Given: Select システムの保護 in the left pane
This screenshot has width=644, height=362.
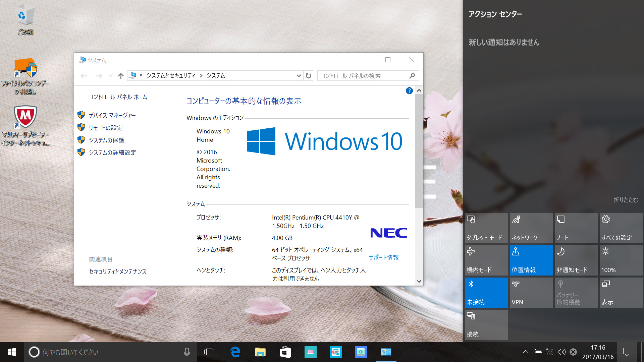Looking at the screenshot, I should (107, 140).
